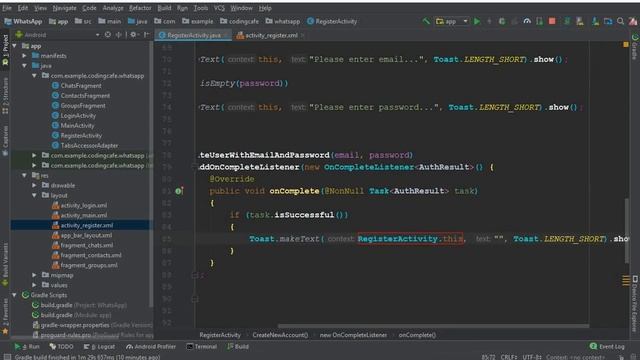Collapse the java folder arrow
The height and width of the screenshot is (360, 640).
coord(24,65)
